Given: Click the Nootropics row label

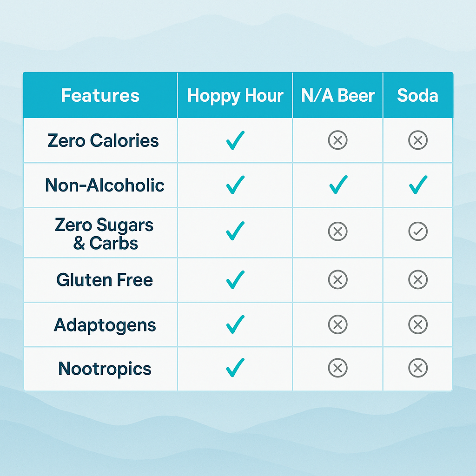Looking at the screenshot, I should click(x=105, y=369).
